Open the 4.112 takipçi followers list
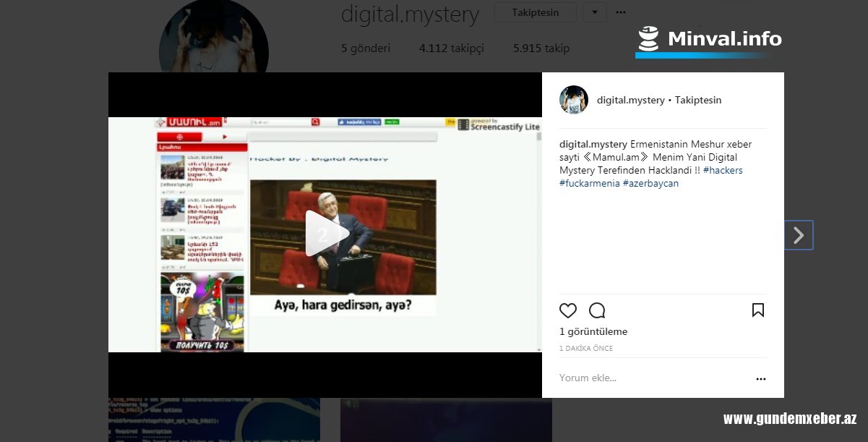868x442 pixels. 451,48
